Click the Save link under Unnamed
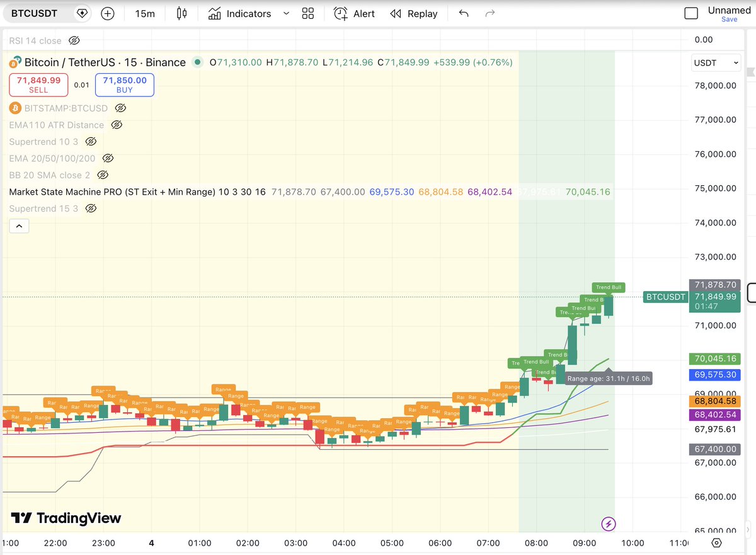This screenshot has height=555, width=756. tap(729, 19)
